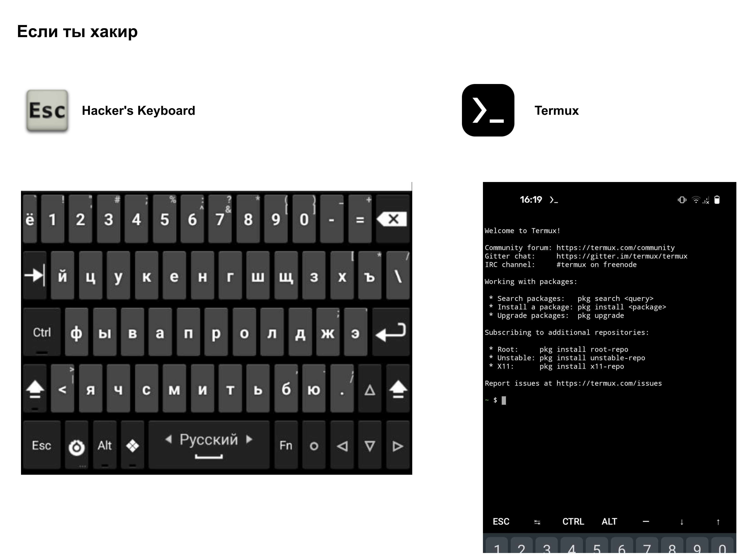744x560 pixels.
Task: Tap CTRL in Termux extra keys row
Action: point(573,522)
